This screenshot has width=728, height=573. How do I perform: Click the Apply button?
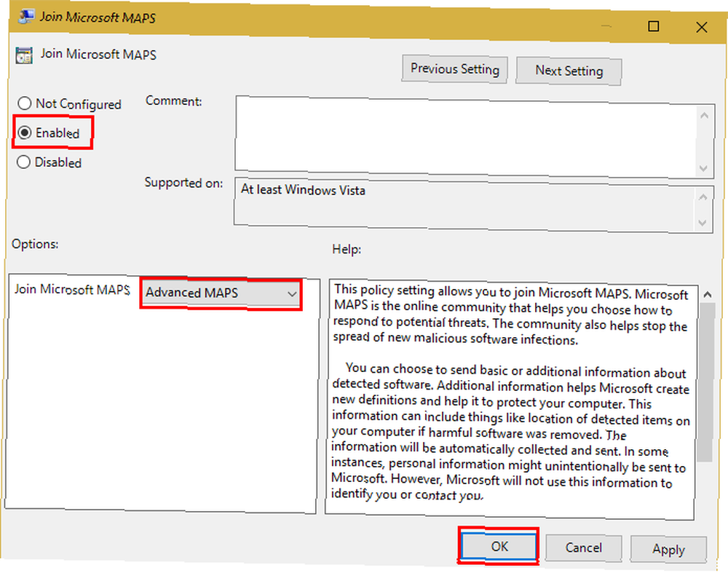668,549
